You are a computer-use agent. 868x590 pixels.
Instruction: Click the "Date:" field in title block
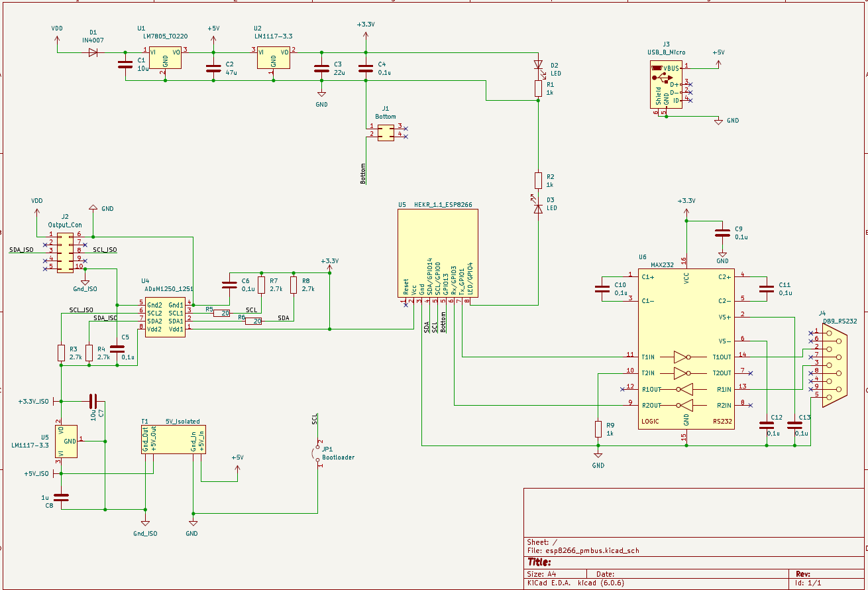click(x=605, y=574)
